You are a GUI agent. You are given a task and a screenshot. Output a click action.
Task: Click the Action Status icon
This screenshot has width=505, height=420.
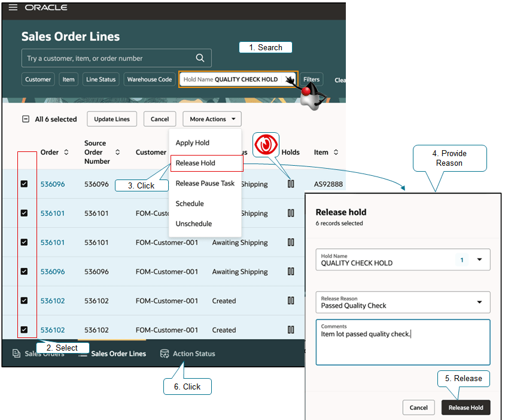click(165, 354)
